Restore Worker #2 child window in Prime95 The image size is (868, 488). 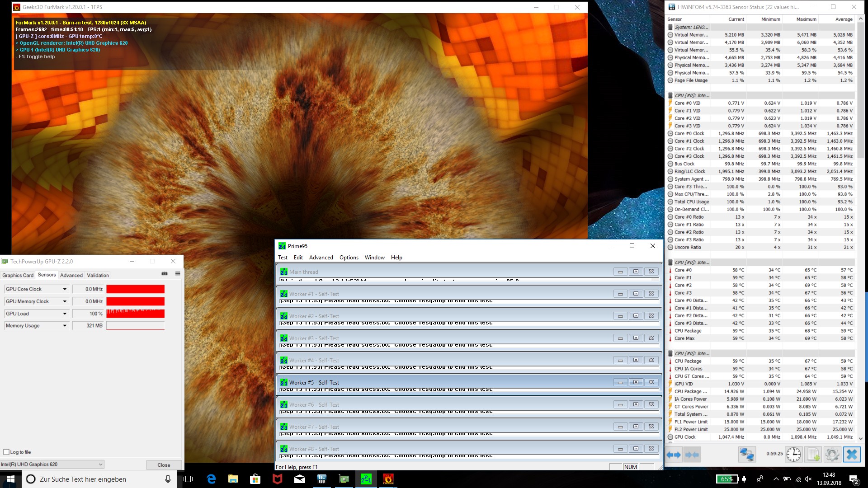[636, 316]
